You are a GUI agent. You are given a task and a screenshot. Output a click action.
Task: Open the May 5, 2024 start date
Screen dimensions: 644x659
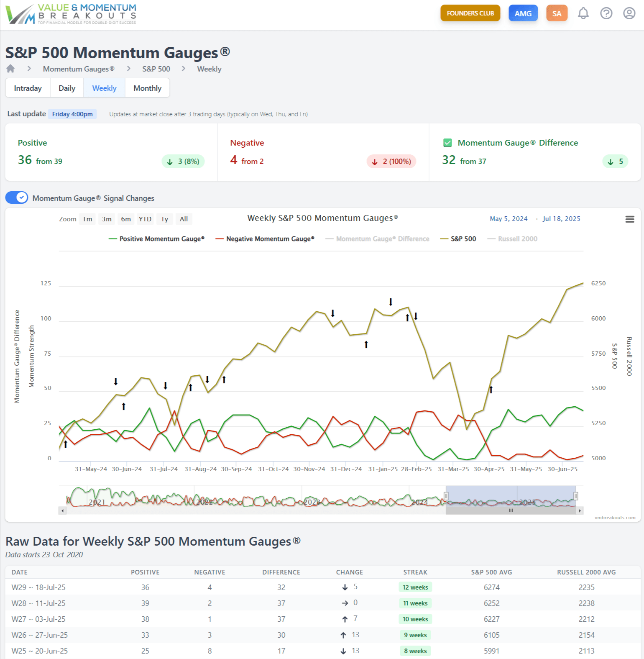coord(509,219)
